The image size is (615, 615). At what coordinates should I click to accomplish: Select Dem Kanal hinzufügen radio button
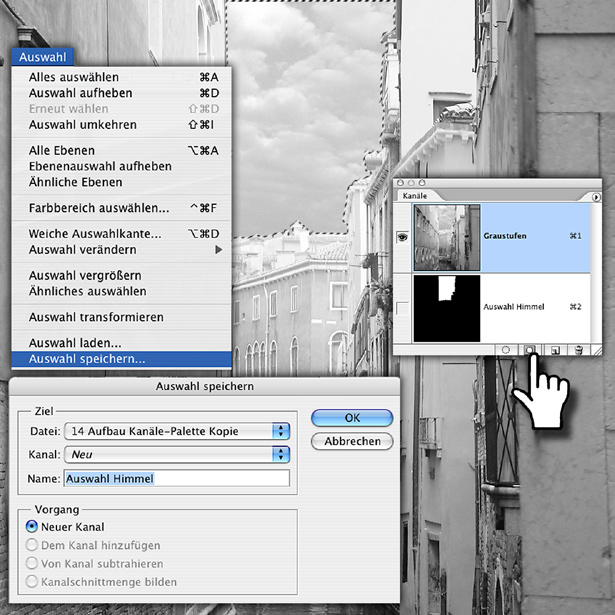point(32,545)
